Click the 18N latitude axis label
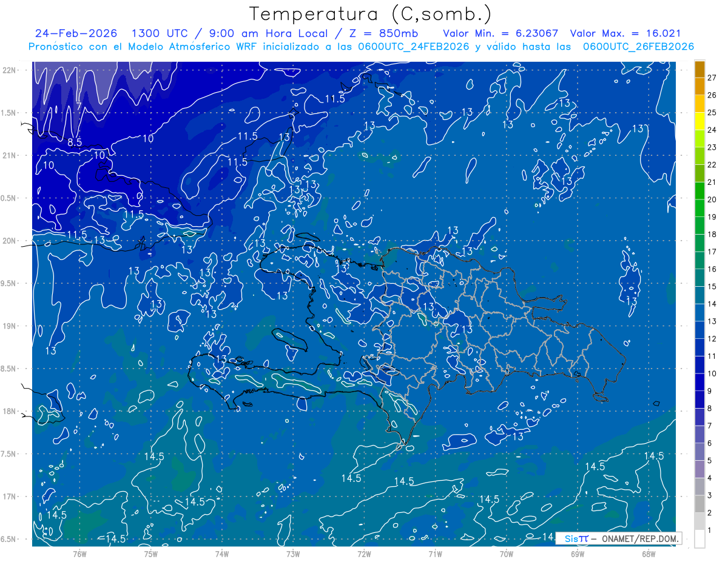Viewport: 728px width, 562px height. coord(9,411)
